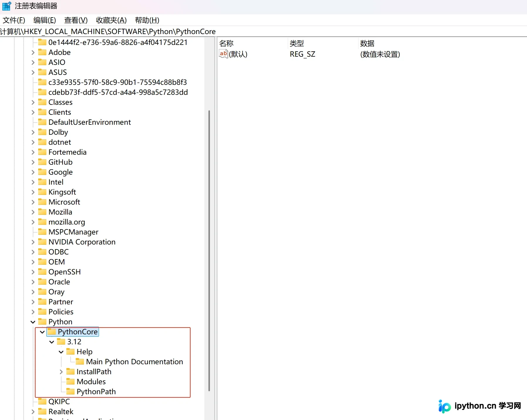Click the Adobe key folder icon
Viewport: 527px width, 420px height.
[x=42, y=52]
